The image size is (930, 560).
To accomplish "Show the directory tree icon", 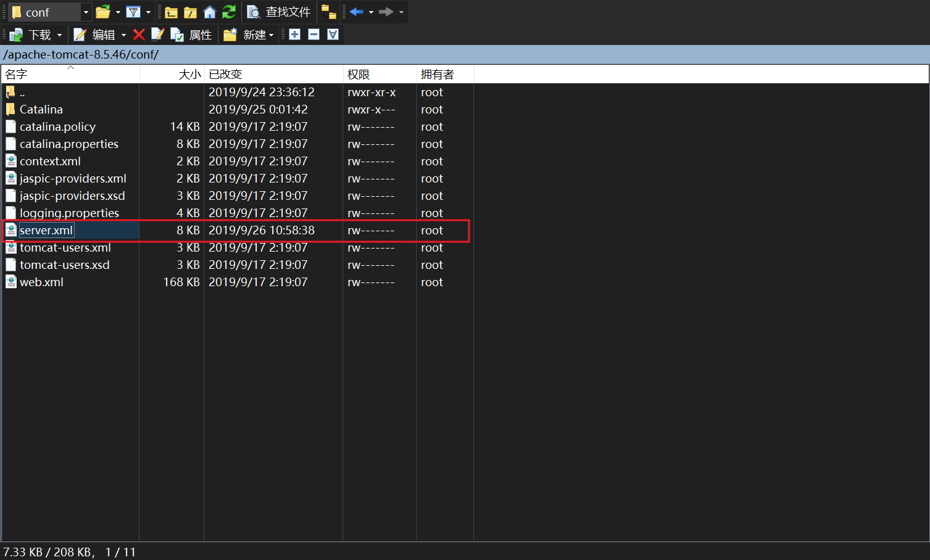I will (329, 12).
